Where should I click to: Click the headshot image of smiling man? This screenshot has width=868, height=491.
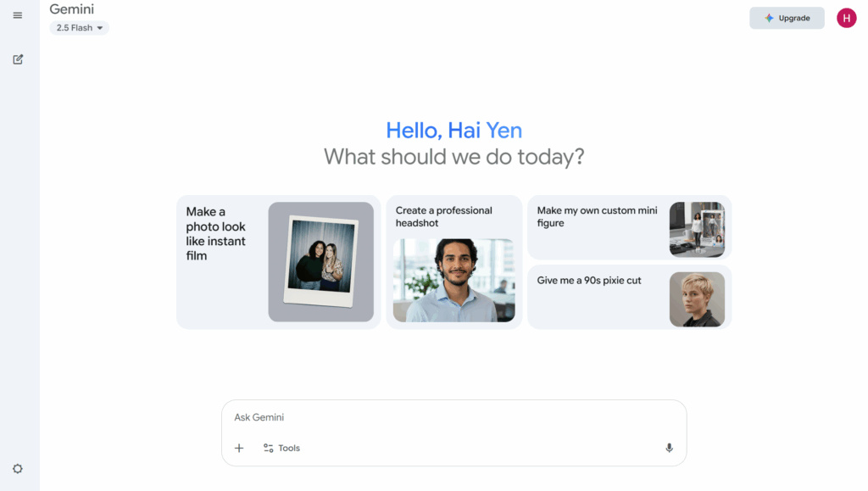453,280
